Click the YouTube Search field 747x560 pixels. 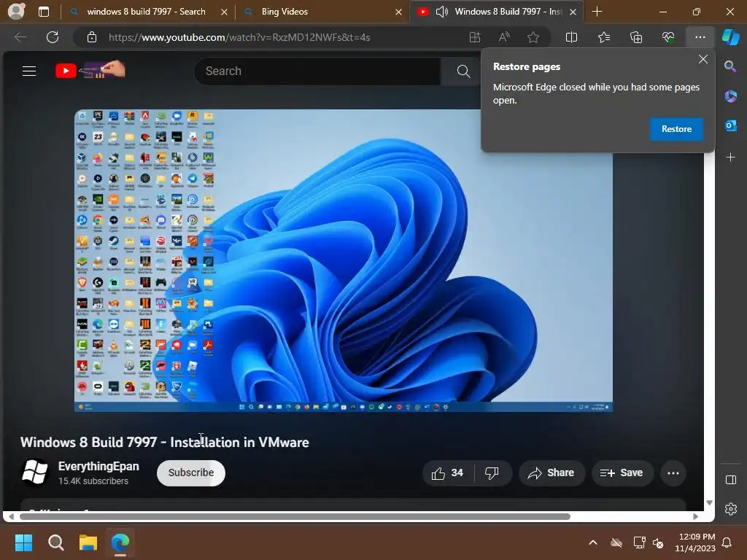[318, 71]
